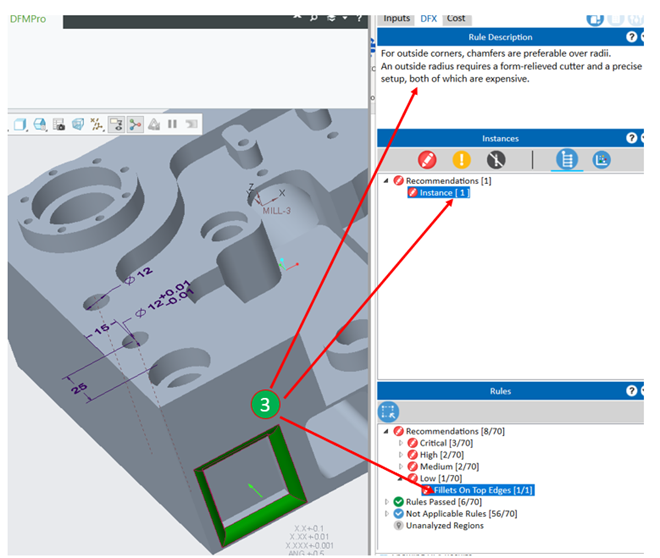Open saved views camera icon
Image resolution: width=660 pixels, height=558 pixels.
[x=59, y=124]
